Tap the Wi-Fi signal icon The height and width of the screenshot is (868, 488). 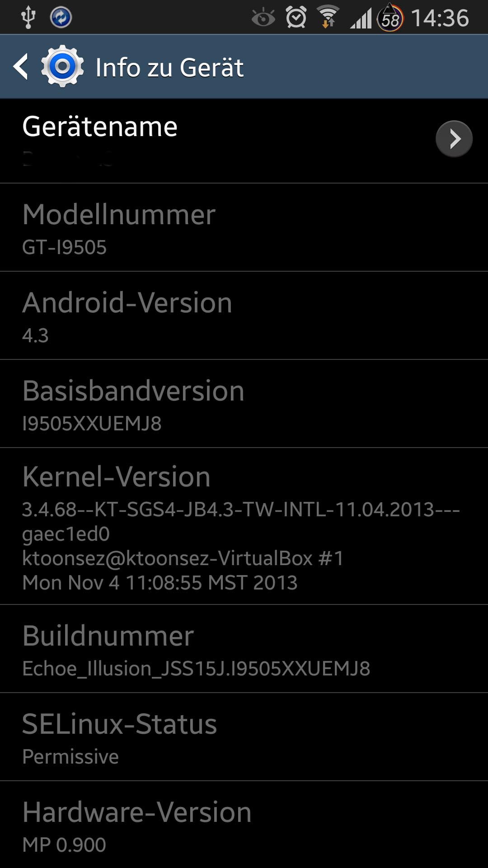tap(328, 17)
